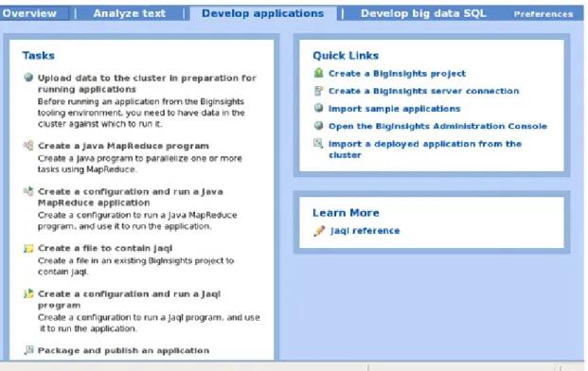Follow Import a deployed application from the cluster link
The height and width of the screenshot is (371, 588).
point(425,150)
